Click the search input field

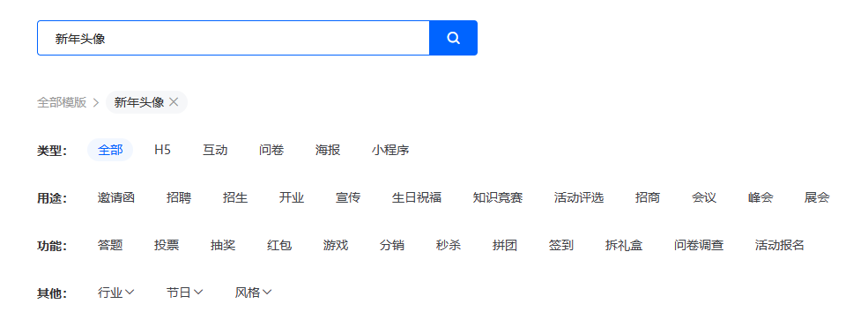coord(233,38)
